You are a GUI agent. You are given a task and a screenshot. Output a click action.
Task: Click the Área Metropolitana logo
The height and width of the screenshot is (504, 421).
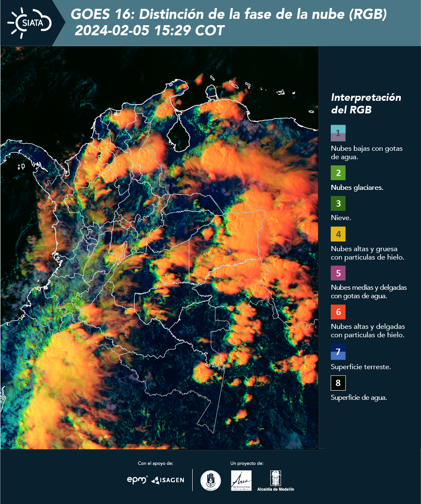coord(241,480)
